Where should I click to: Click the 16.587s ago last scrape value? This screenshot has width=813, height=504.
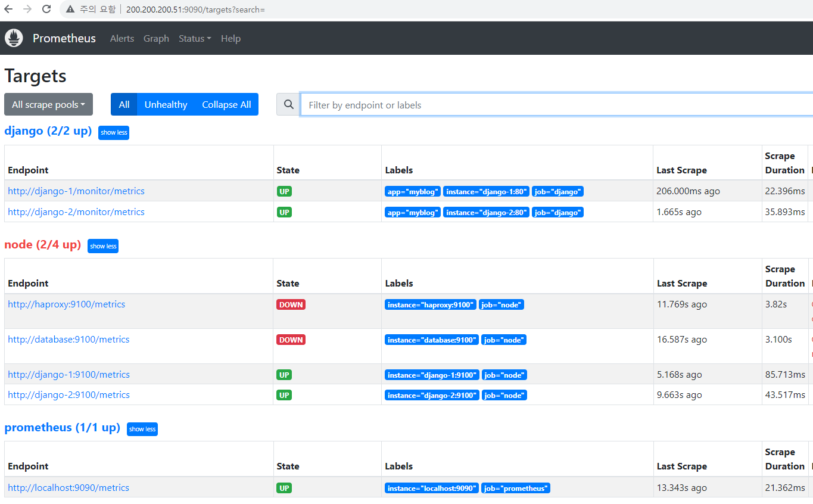[682, 340]
